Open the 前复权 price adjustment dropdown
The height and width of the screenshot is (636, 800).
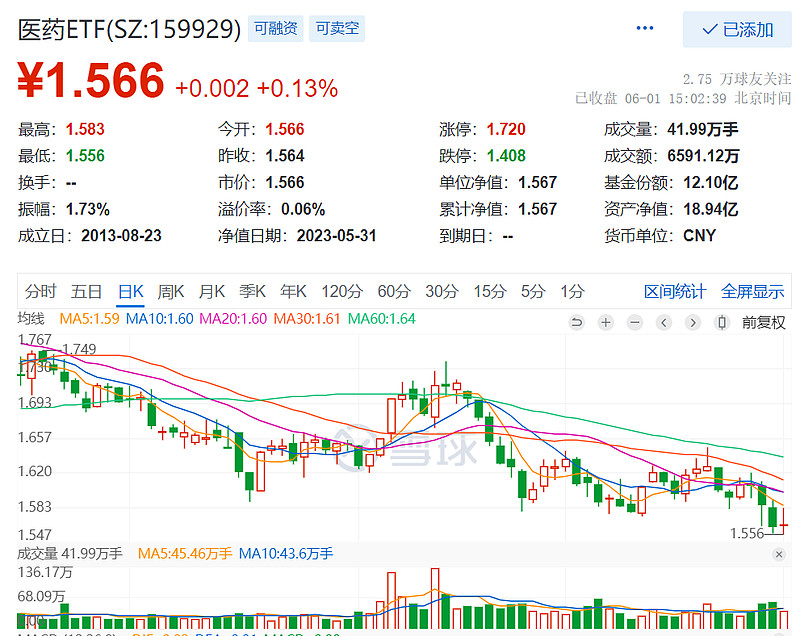(763, 323)
